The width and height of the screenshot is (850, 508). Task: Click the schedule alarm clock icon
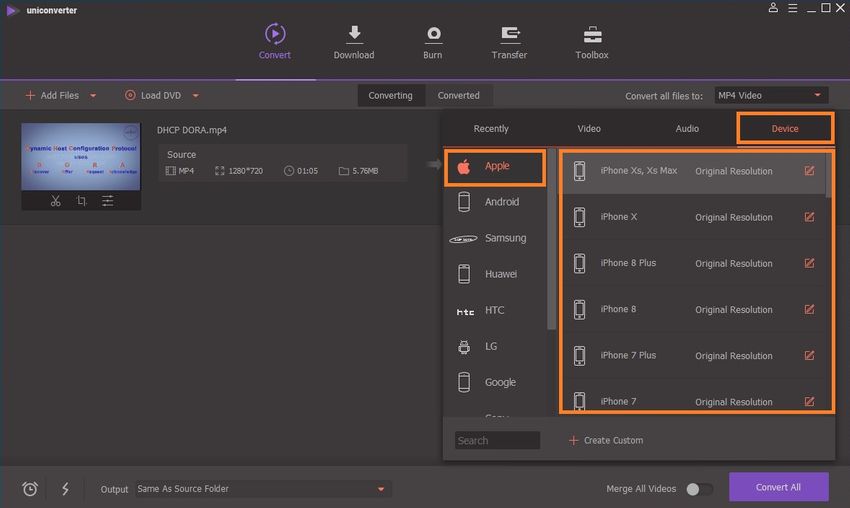(30, 489)
